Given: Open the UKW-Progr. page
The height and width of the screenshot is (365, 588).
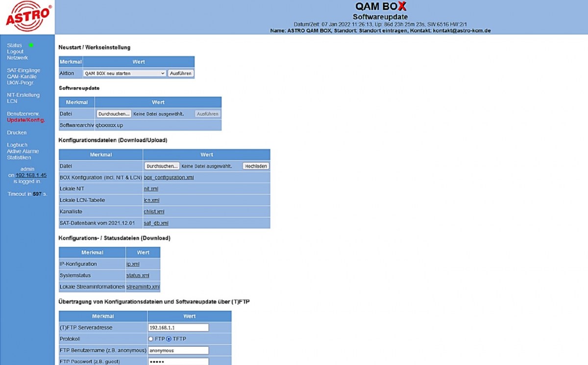Looking at the screenshot, I should [21, 82].
